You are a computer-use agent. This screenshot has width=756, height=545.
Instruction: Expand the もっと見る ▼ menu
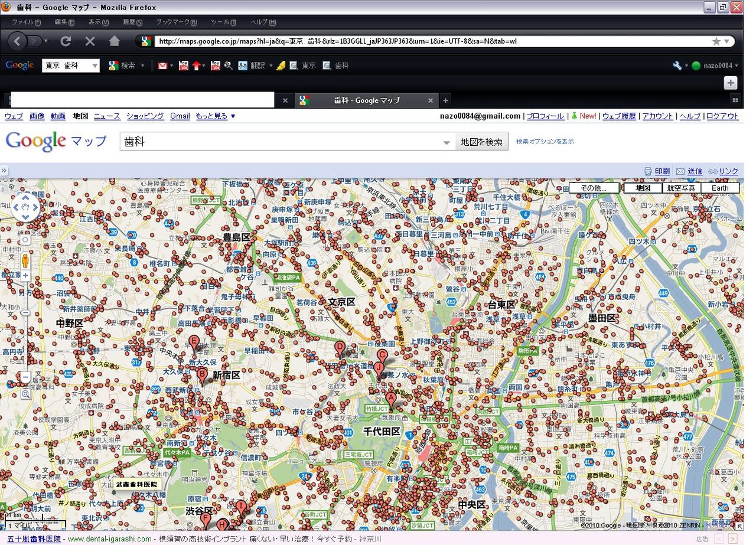click(216, 116)
